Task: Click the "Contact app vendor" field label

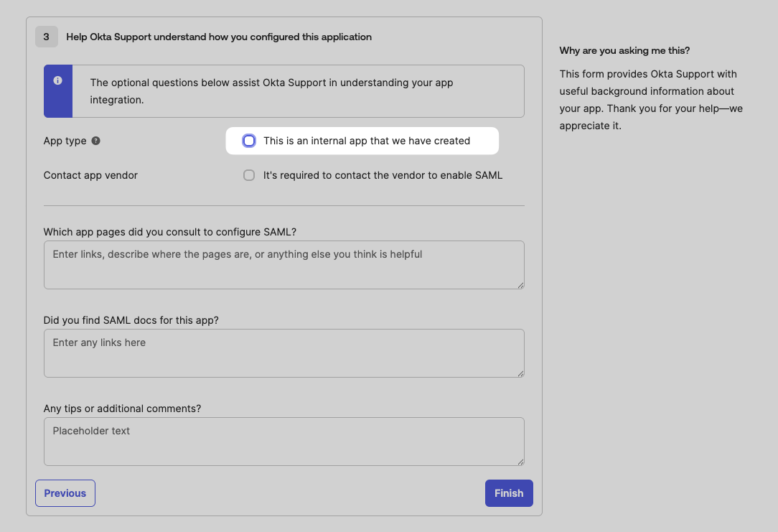Action: [90, 175]
